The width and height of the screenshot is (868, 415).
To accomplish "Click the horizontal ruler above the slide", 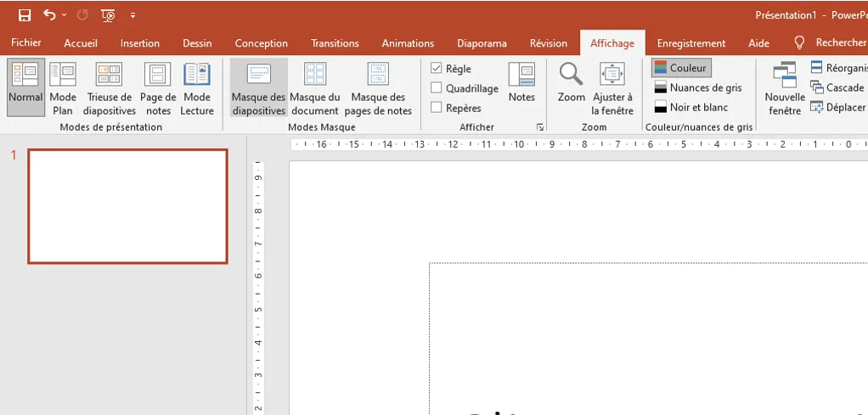I will click(579, 145).
